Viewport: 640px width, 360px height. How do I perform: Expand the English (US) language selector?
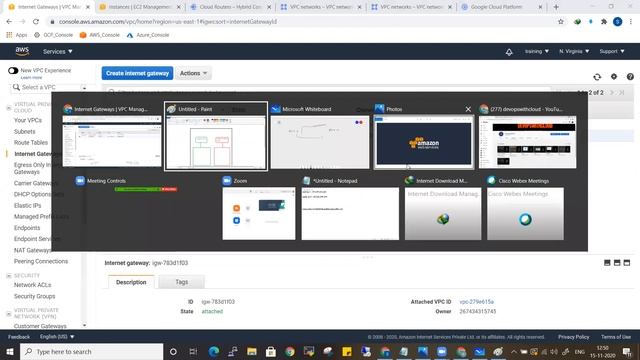click(x=57, y=337)
